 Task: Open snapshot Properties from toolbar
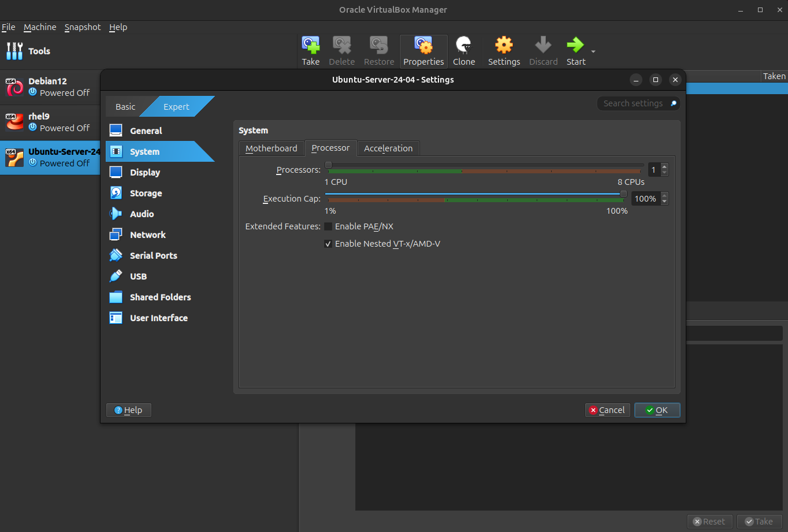423,51
